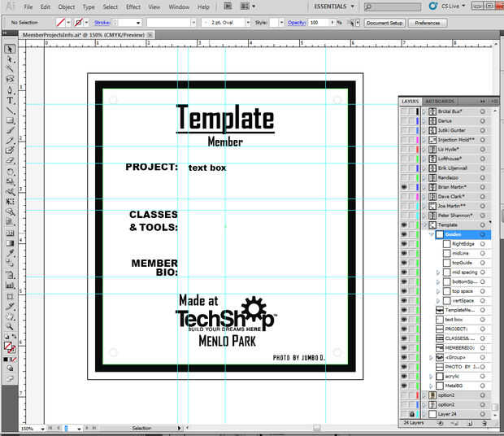Image resolution: width=504 pixels, height=436 pixels.
Task: Open the 2 pt. Oval brush dropdown
Action: pyautogui.click(x=248, y=23)
